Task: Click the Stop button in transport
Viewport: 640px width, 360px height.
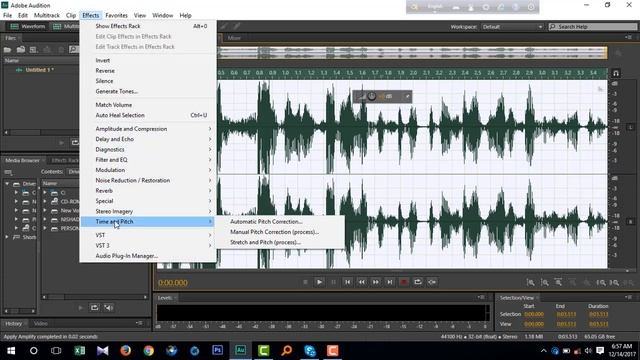Action: coord(305,282)
